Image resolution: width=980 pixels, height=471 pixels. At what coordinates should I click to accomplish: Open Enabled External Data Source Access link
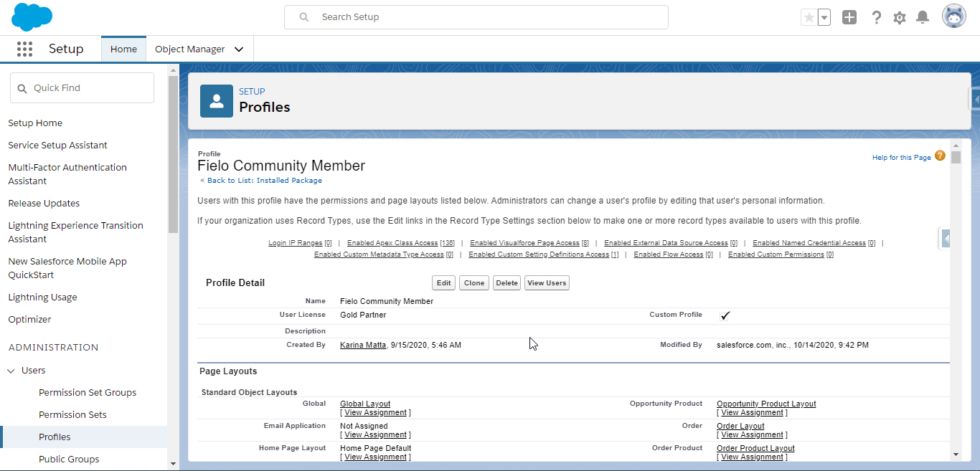tap(666, 243)
